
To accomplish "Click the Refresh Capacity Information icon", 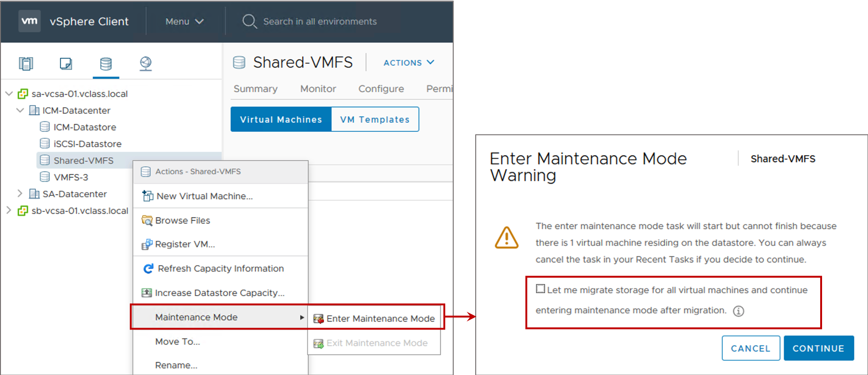I will coord(148,269).
